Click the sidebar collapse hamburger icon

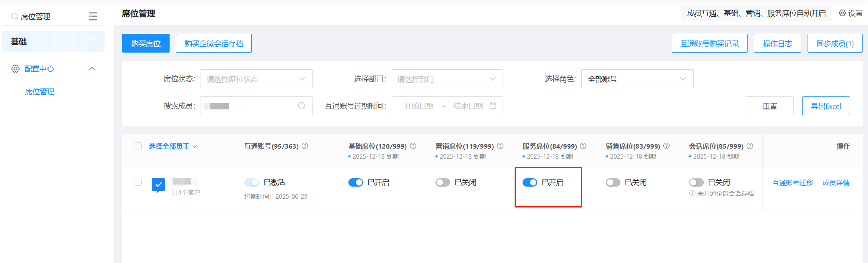coord(93,16)
